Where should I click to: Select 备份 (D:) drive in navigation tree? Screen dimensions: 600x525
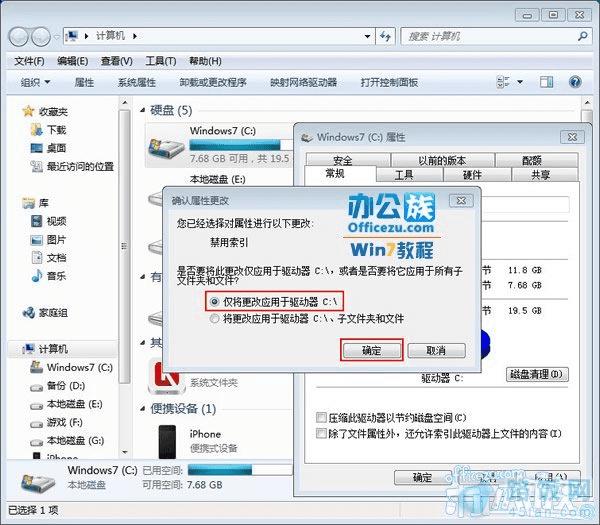coord(57,386)
